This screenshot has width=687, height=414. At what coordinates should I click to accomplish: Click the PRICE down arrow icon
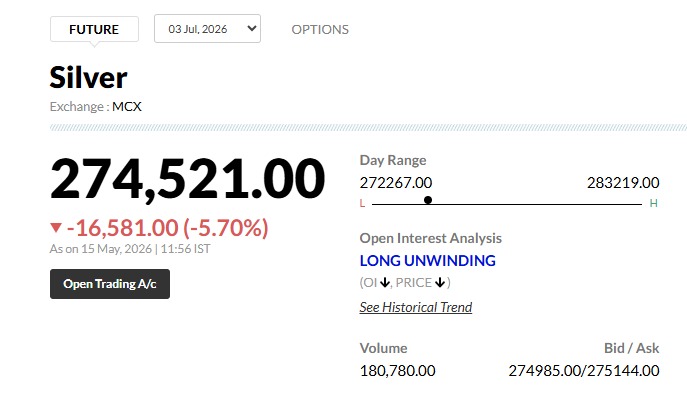tap(440, 283)
